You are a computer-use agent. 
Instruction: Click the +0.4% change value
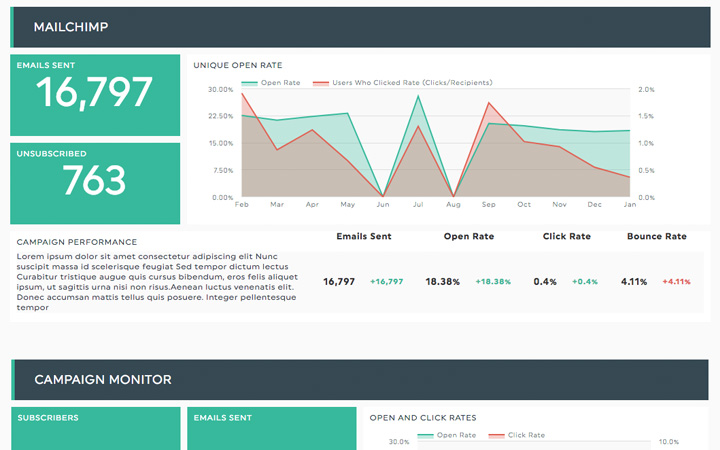[x=585, y=282]
